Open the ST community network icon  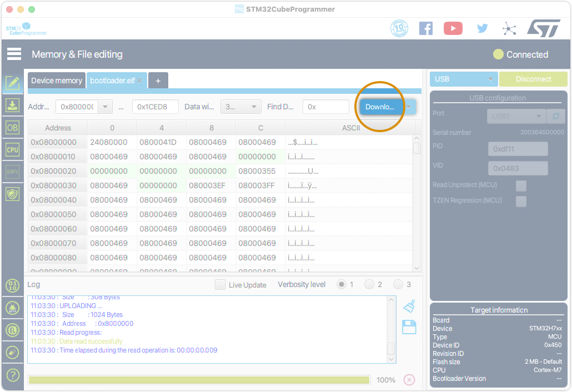(509, 28)
